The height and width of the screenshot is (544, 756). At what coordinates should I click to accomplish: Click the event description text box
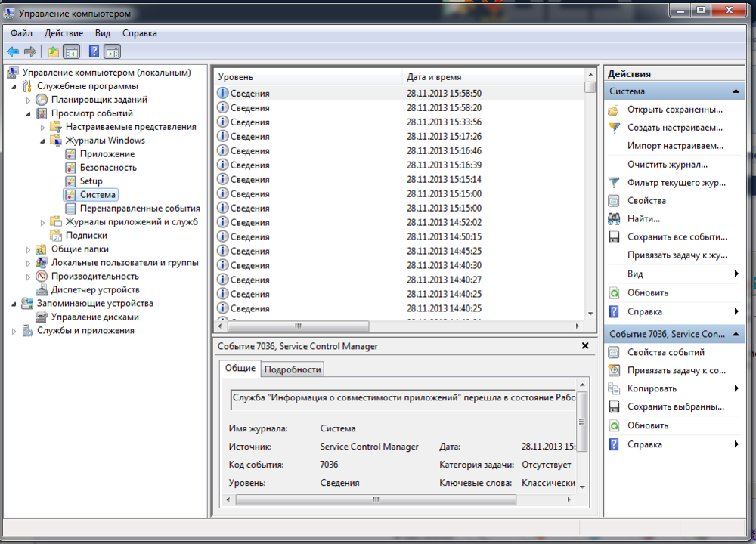(x=403, y=399)
